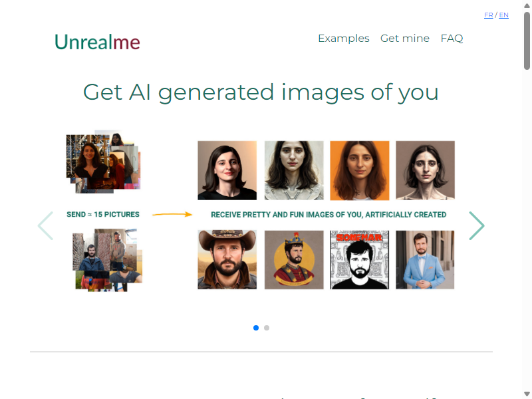Click the Unrealme logo

point(97,42)
